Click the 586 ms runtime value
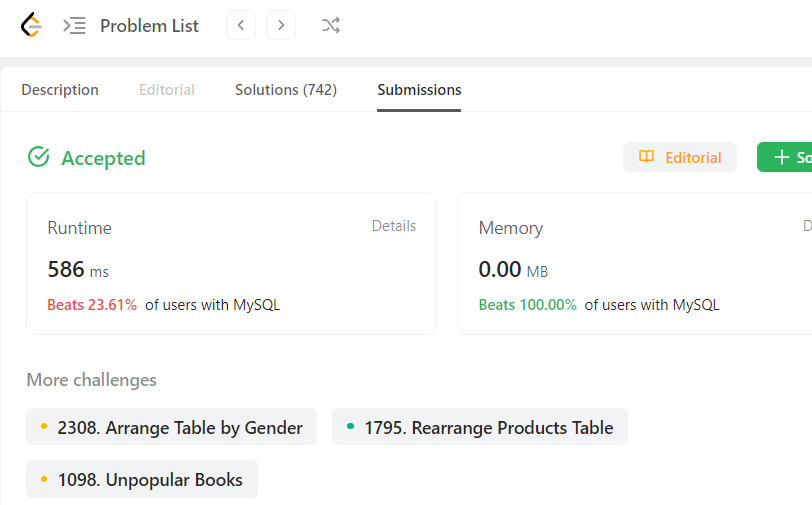812x505 pixels. [x=78, y=269]
